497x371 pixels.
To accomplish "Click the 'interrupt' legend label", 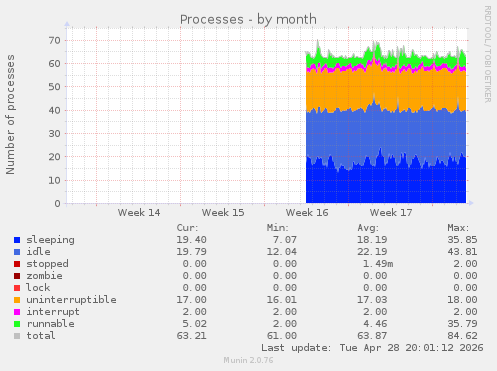I will tap(53, 312).
